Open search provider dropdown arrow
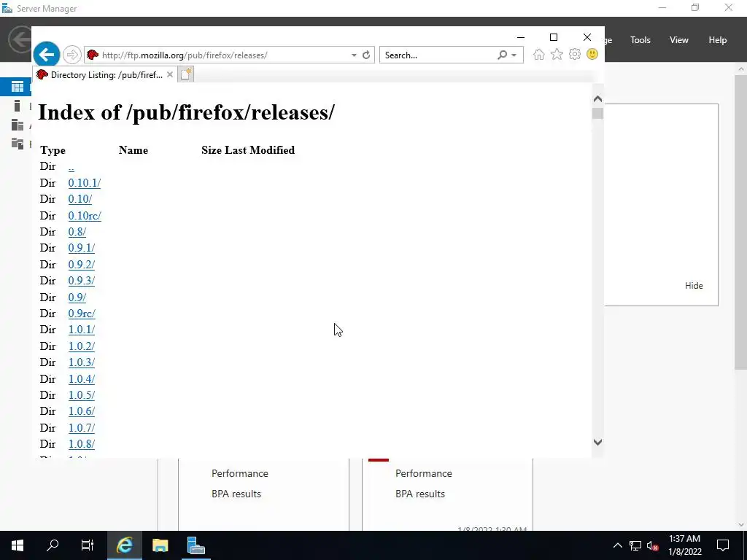The image size is (747, 560). pos(514,55)
